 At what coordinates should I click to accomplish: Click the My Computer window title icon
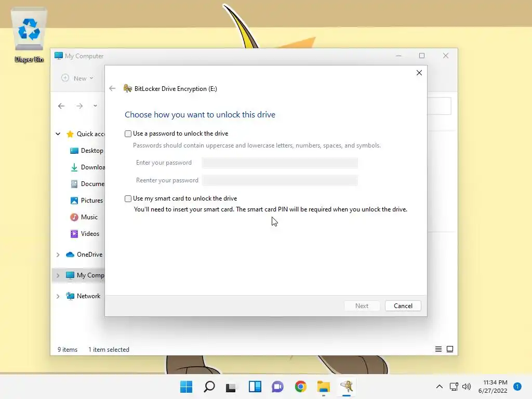pos(59,56)
